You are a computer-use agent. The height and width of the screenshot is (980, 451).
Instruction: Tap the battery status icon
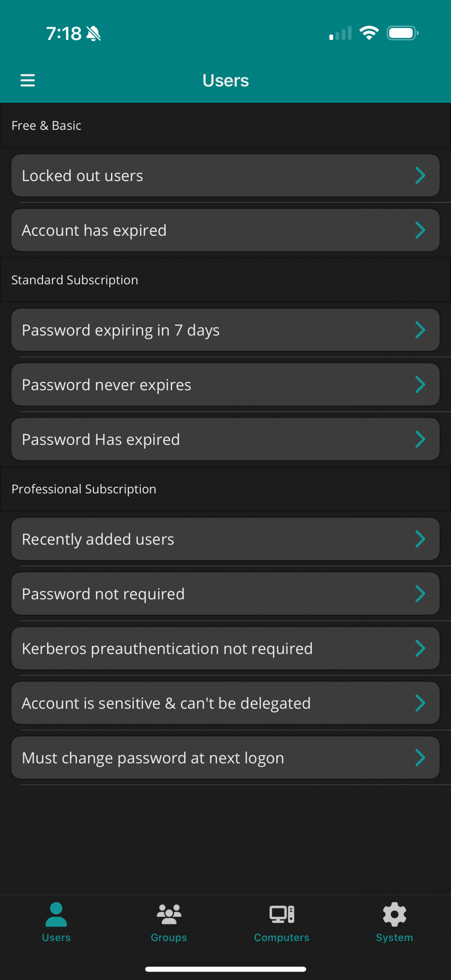[402, 33]
